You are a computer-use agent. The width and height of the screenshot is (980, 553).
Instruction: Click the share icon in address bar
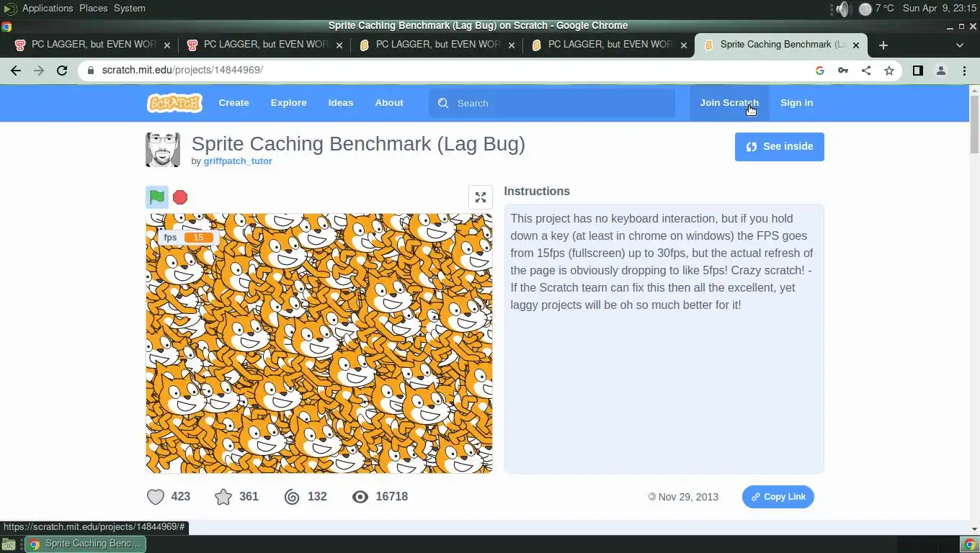pyautogui.click(x=866, y=71)
